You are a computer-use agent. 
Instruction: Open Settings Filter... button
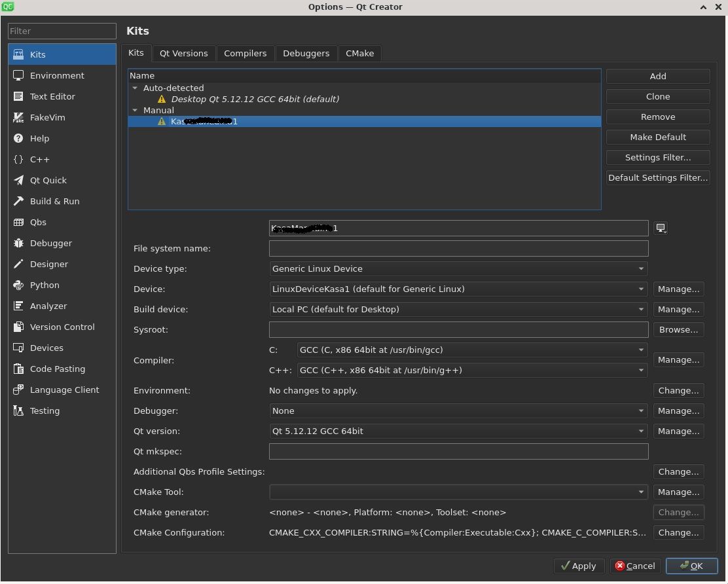(658, 158)
